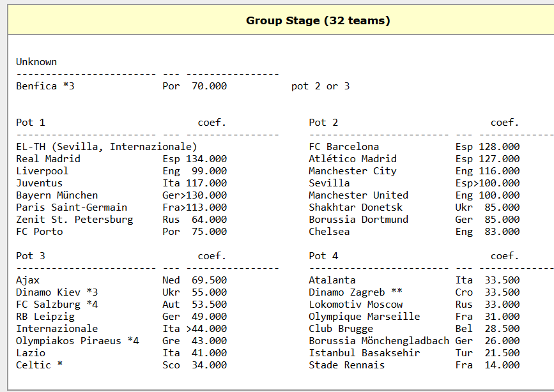The image size is (554, 392).
Task: Click the 'Bayern München' team name
Action: pos(57,195)
